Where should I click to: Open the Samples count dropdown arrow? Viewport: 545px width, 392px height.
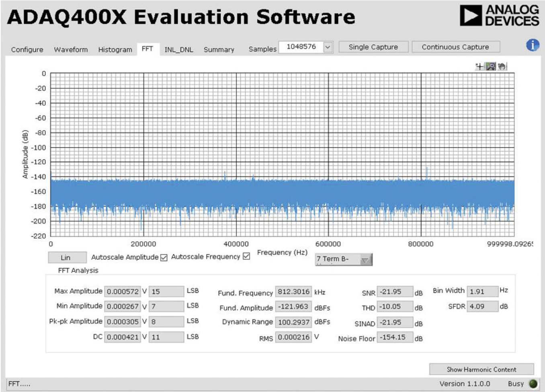[x=328, y=47]
